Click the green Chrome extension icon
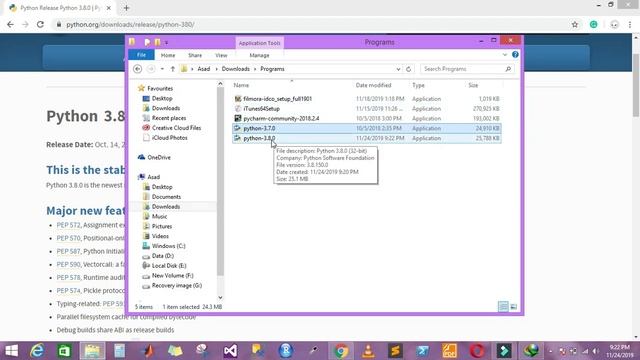Screen dimensions: 640x360 click(593, 24)
